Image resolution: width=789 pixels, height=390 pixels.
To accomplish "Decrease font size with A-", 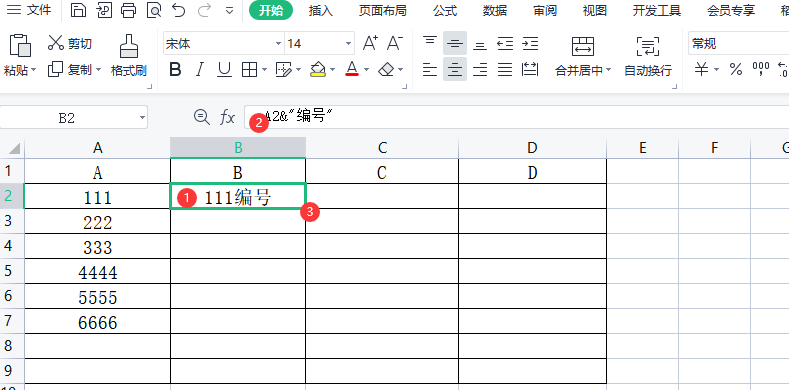I will 394,44.
